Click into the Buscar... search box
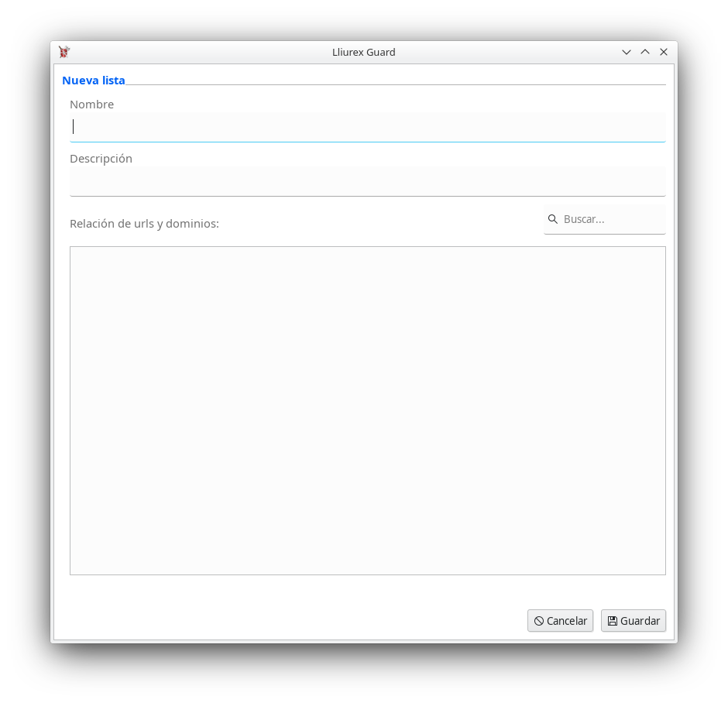 pos(612,219)
